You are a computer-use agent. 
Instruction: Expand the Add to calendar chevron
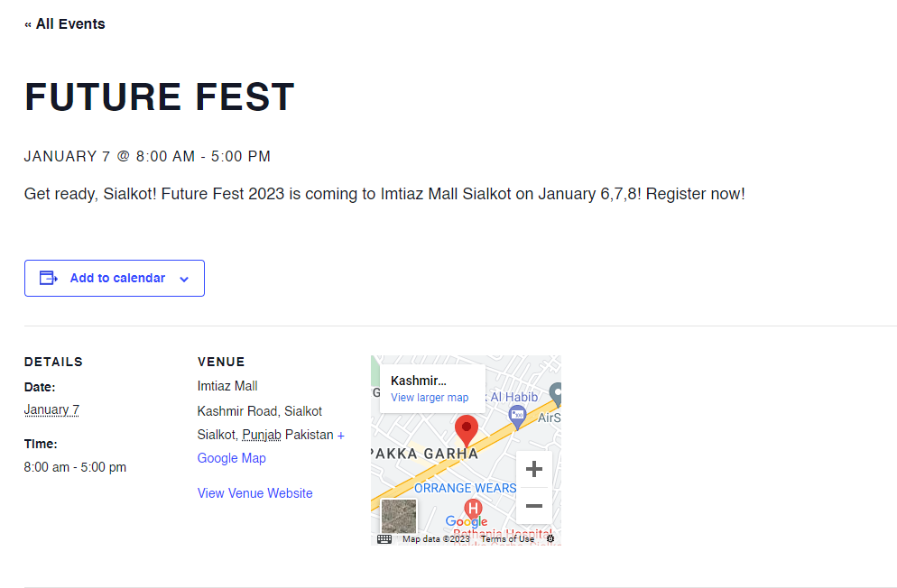(x=184, y=279)
